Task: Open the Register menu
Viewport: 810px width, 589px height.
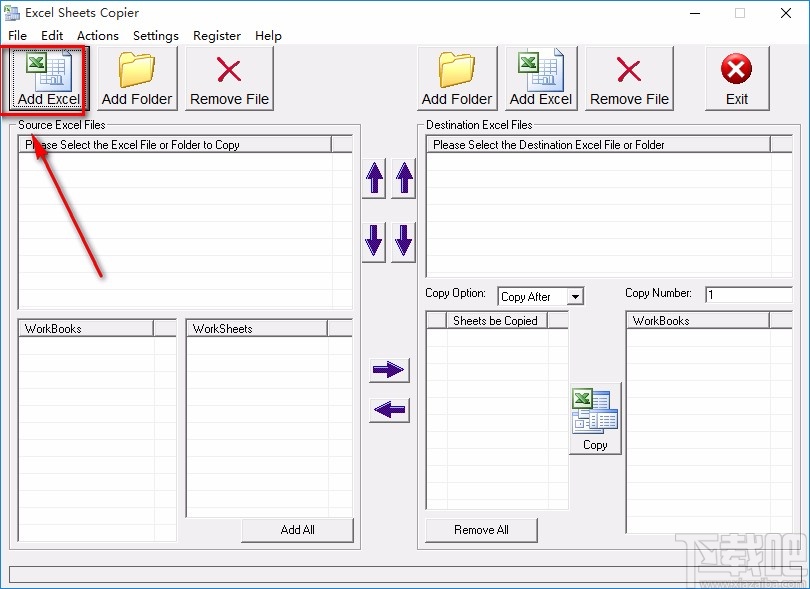Action: (216, 35)
